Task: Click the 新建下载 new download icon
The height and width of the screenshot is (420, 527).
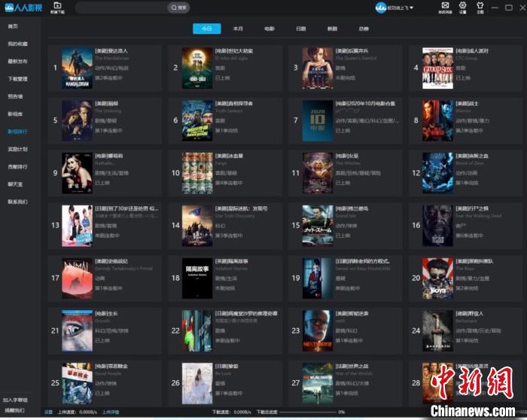Action: tap(57, 7)
